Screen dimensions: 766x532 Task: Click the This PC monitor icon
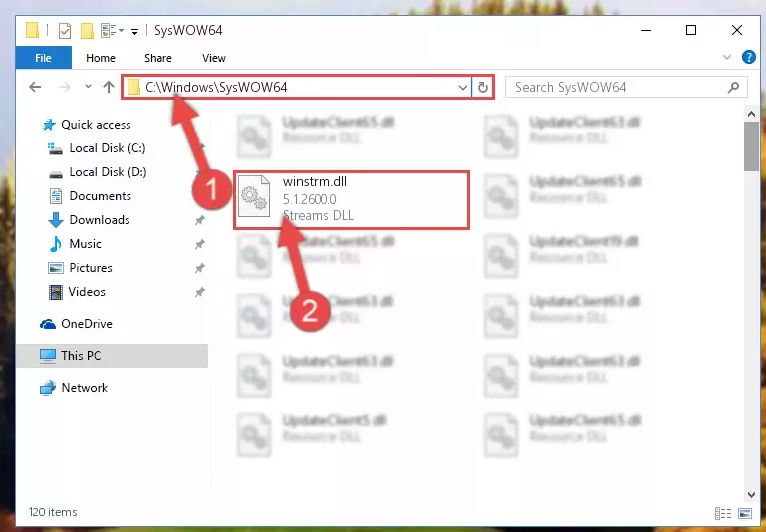48,355
